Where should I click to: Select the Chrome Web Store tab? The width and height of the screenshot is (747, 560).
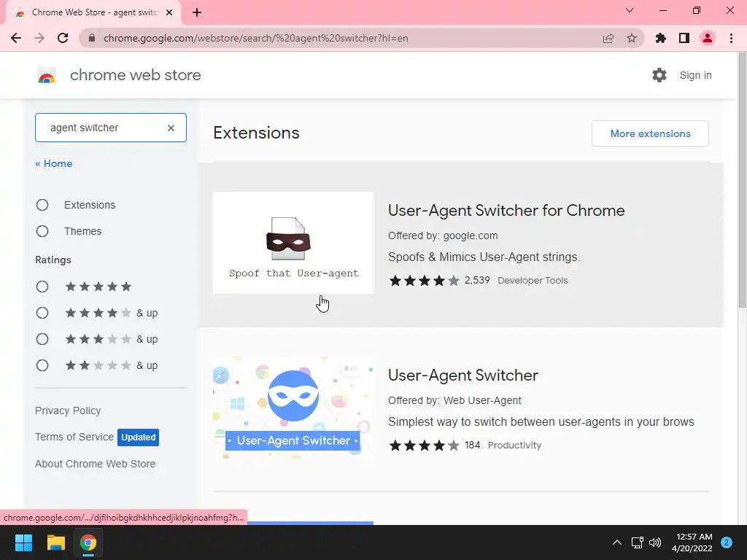pos(93,12)
